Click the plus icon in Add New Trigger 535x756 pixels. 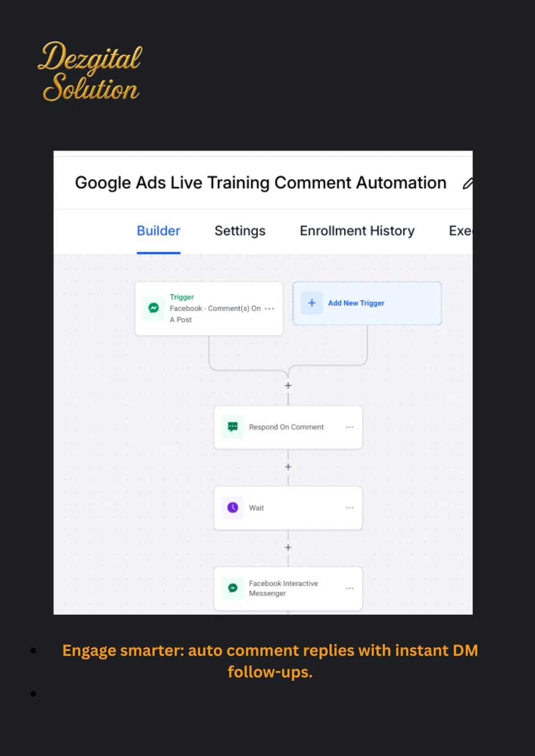click(312, 303)
